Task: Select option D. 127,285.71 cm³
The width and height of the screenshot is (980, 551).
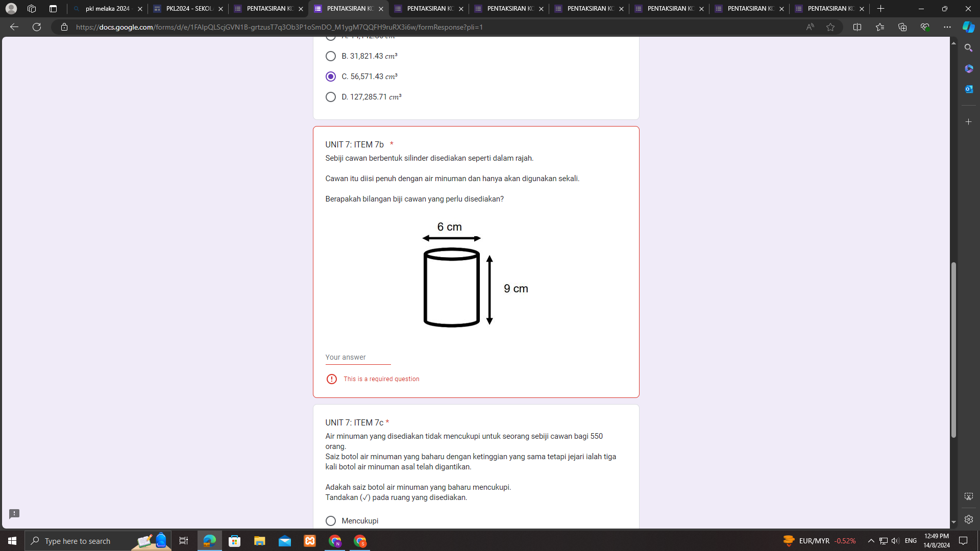Action: [331, 97]
